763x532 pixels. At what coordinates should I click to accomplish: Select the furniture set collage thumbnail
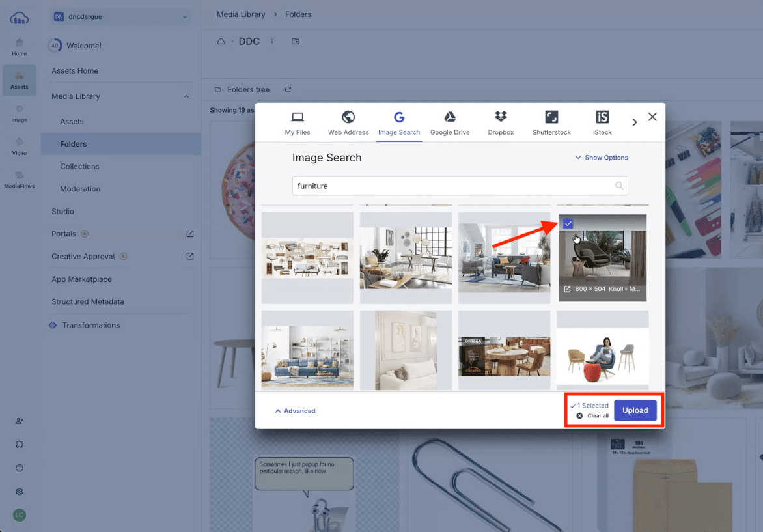(x=307, y=258)
